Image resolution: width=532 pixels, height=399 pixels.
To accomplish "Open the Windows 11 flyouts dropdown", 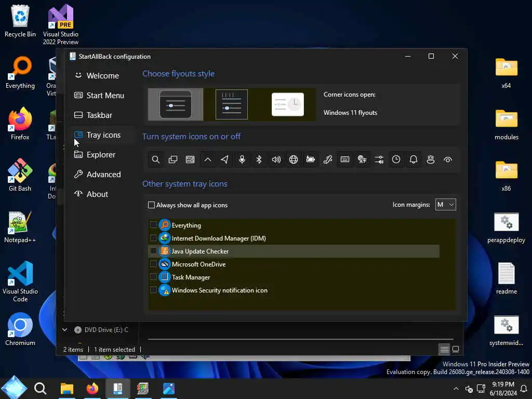I will click(x=351, y=113).
